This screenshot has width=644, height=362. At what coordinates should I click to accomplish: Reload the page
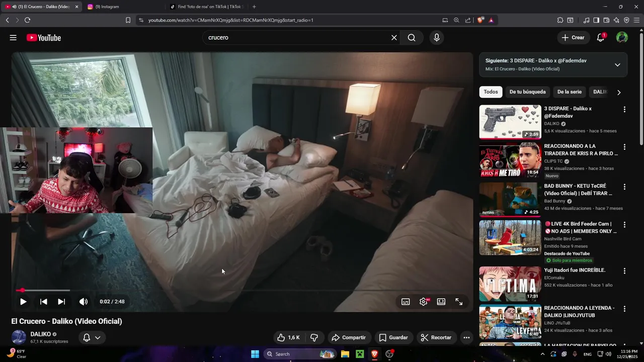pos(27,20)
